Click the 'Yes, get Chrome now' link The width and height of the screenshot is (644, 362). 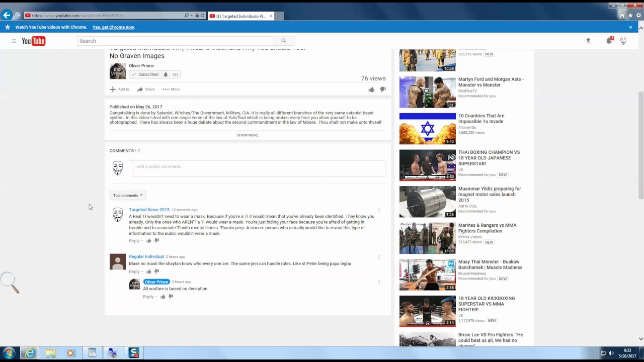[x=113, y=27]
